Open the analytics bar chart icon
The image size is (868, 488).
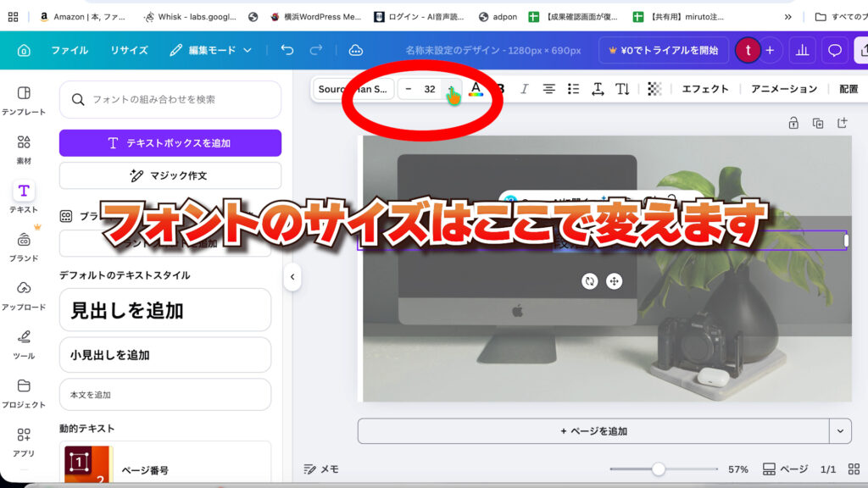pyautogui.click(x=801, y=50)
